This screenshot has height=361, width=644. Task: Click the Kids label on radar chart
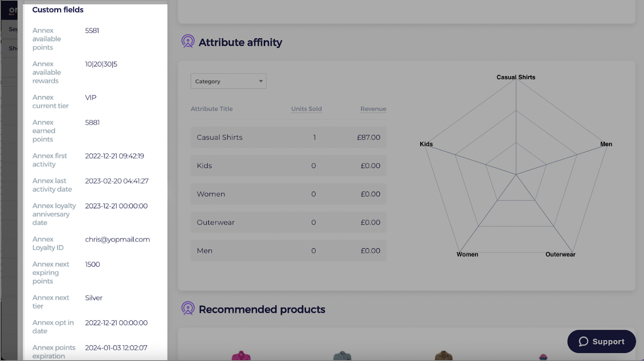point(426,144)
